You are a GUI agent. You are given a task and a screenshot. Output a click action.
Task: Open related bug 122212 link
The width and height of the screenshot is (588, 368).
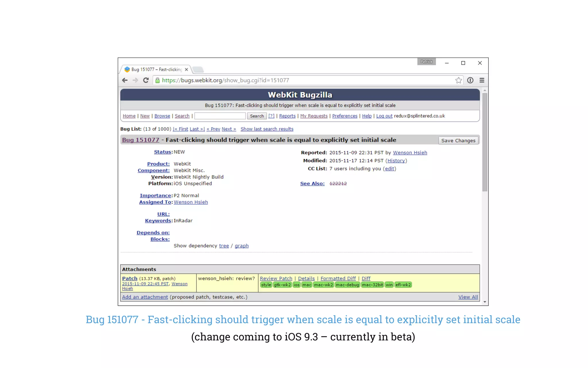[338, 184]
